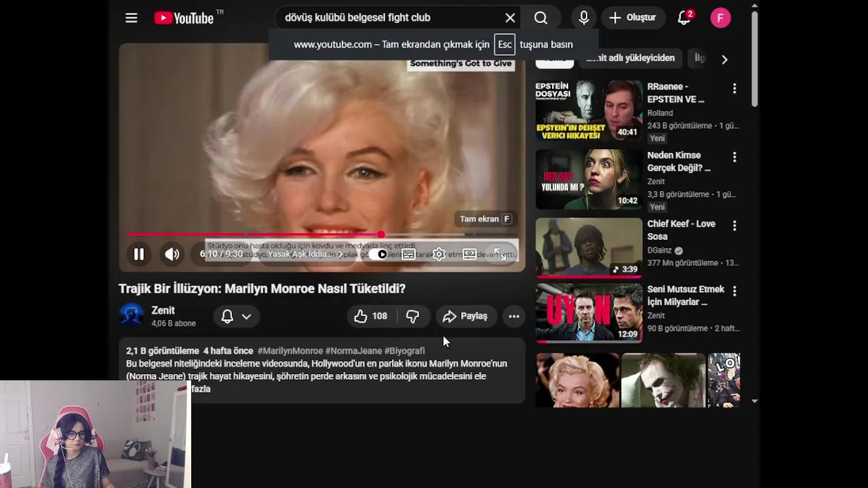Click the Paylaş share button

465,317
